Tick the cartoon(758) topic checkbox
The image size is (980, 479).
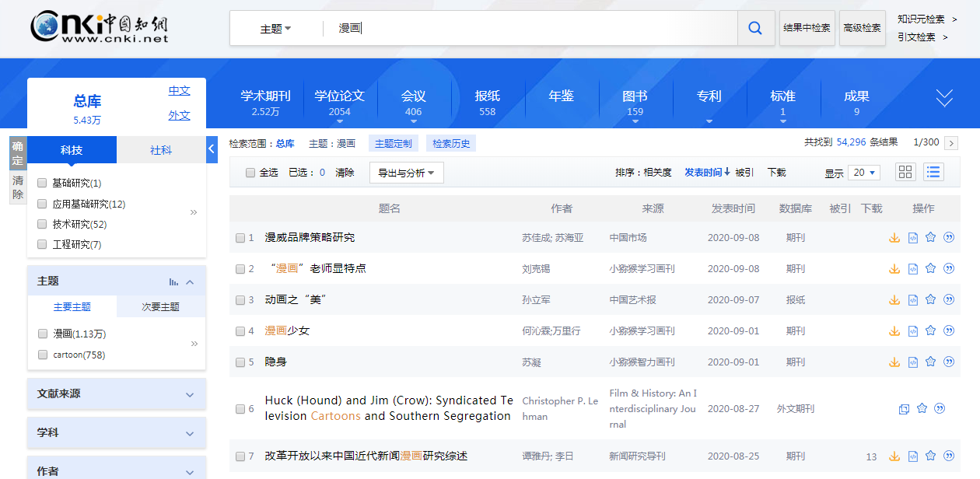pyautogui.click(x=42, y=355)
